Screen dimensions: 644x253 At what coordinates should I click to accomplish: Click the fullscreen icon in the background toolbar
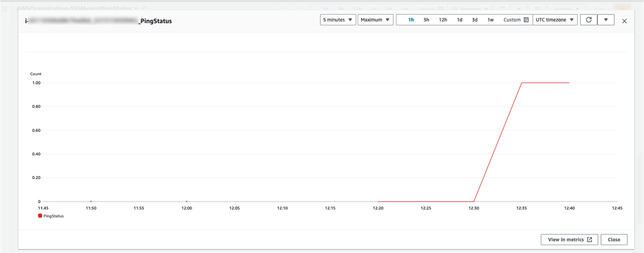pos(538,8)
